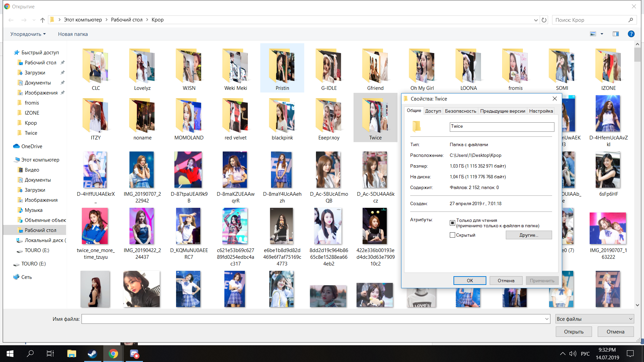Toggle the Только для чтения checkbox
Image resolution: width=644 pixels, height=362 pixels.
tap(452, 223)
